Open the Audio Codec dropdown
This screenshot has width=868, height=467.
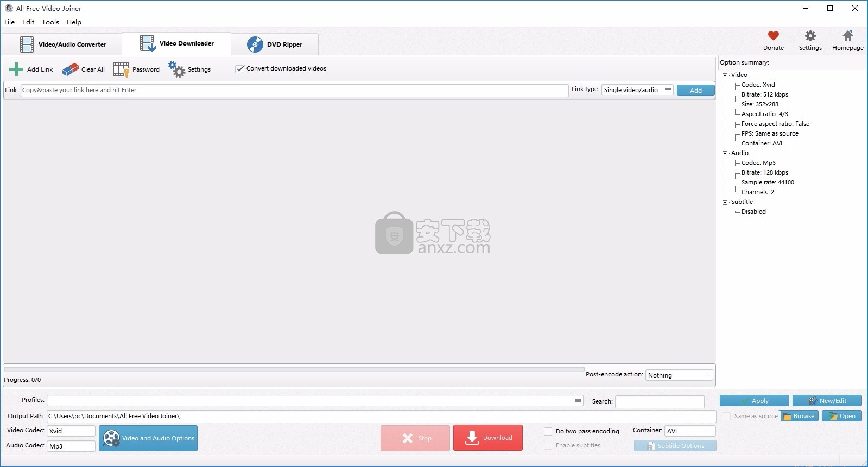click(x=71, y=446)
